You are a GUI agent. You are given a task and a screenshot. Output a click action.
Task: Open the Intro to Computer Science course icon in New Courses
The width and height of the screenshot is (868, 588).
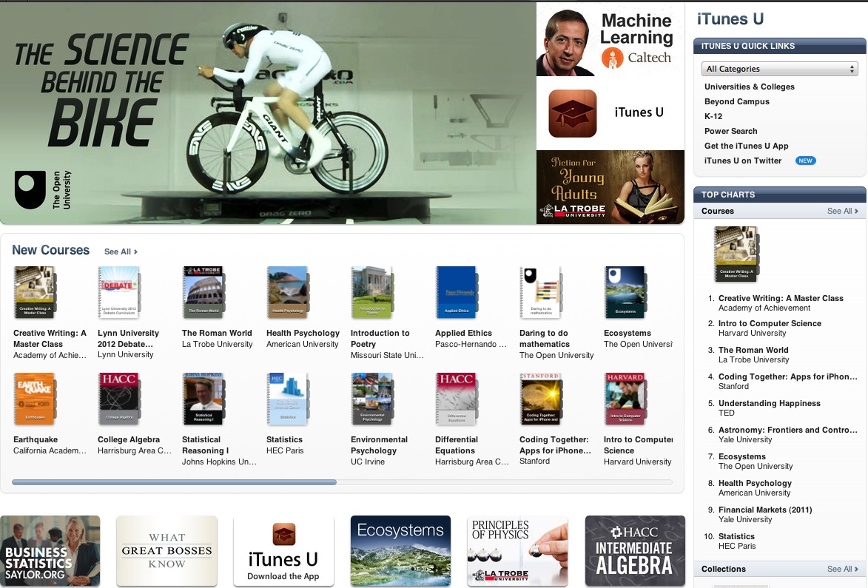(x=625, y=399)
